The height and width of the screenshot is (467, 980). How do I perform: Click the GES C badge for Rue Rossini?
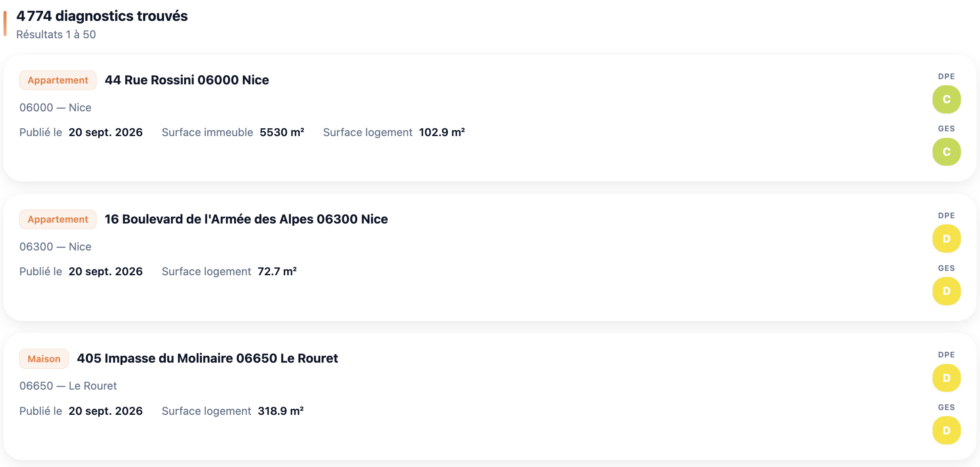[x=946, y=152]
